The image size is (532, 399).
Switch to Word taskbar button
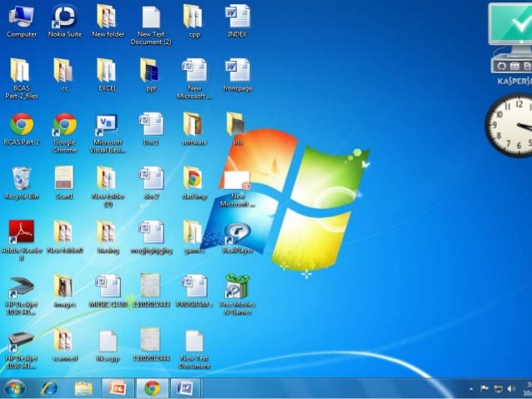(x=186, y=388)
